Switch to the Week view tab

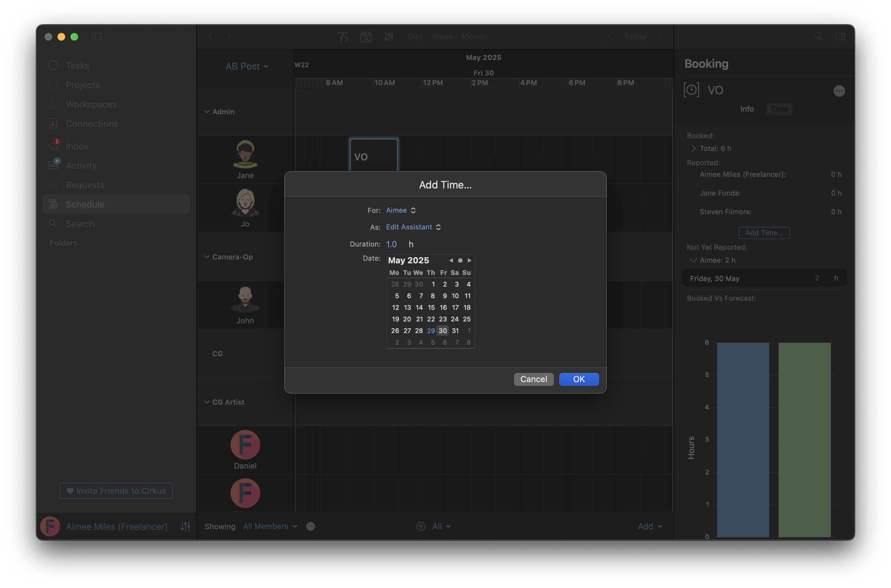(x=442, y=37)
